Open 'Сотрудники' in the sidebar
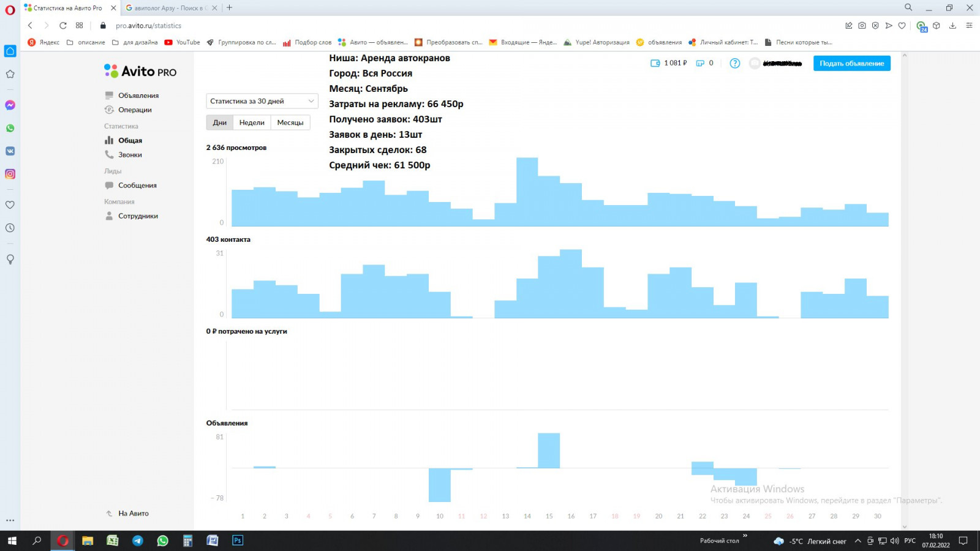980x551 pixels. [138, 216]
